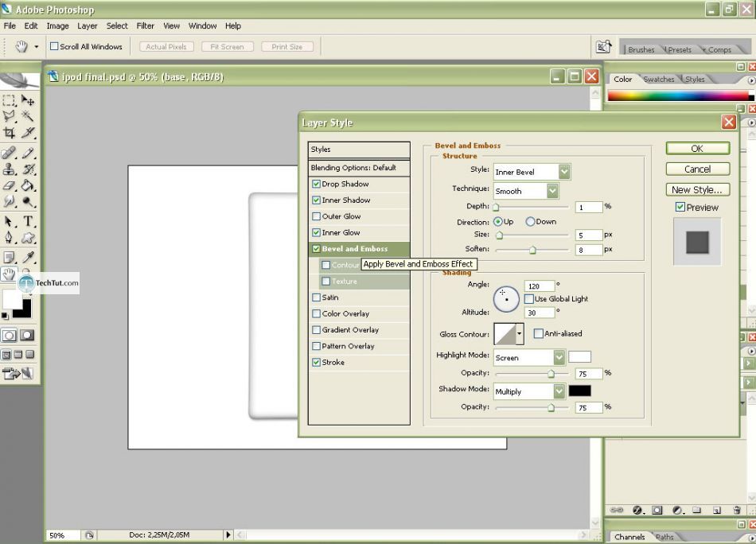Click the Fit Screen button

pos(227,47)
